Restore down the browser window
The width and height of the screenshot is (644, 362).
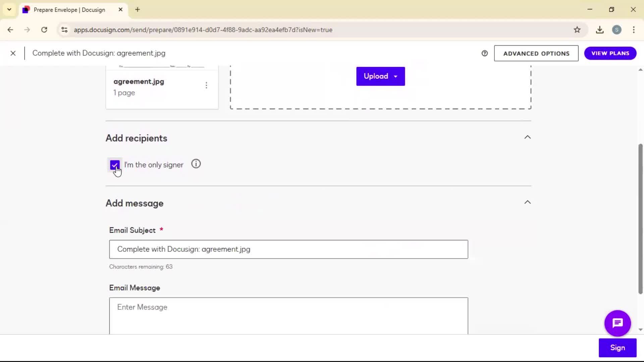611,10
